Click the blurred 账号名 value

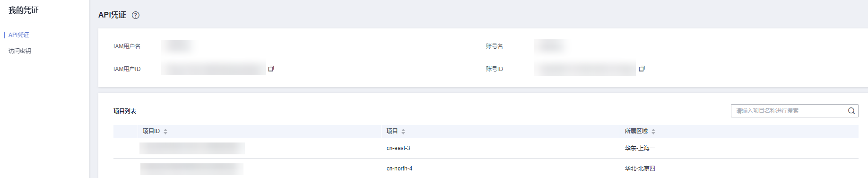[551, 46]
